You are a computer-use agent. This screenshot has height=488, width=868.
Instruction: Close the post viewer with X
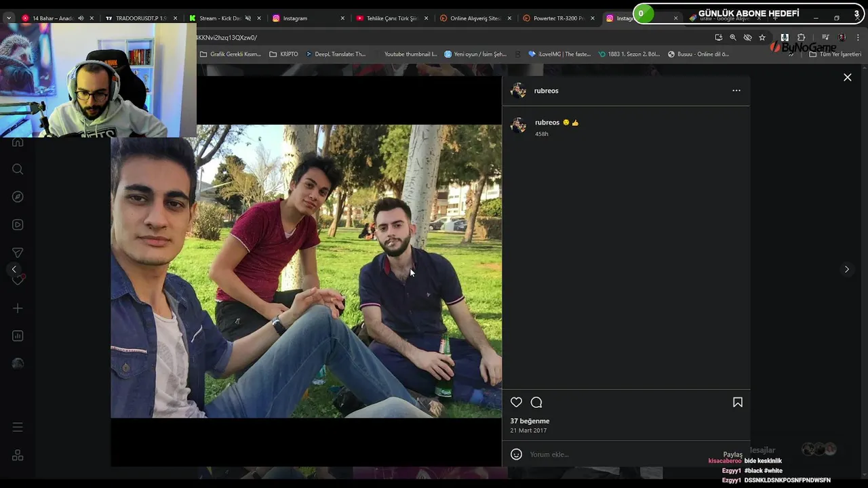click(847, 77)
